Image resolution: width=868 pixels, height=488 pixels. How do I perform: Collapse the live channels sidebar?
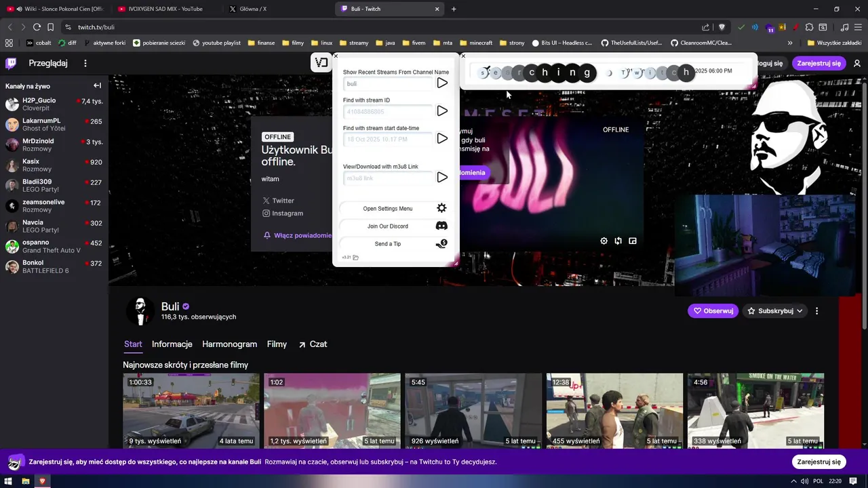click(x=97, y=85)
